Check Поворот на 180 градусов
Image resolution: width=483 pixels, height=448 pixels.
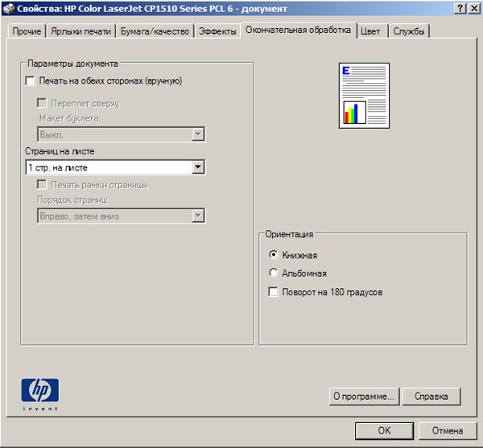tap(273, 292)
